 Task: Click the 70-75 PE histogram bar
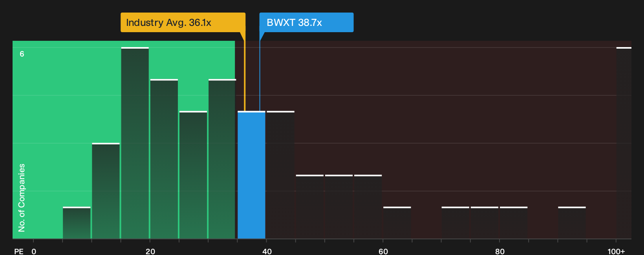coord(456,223)
